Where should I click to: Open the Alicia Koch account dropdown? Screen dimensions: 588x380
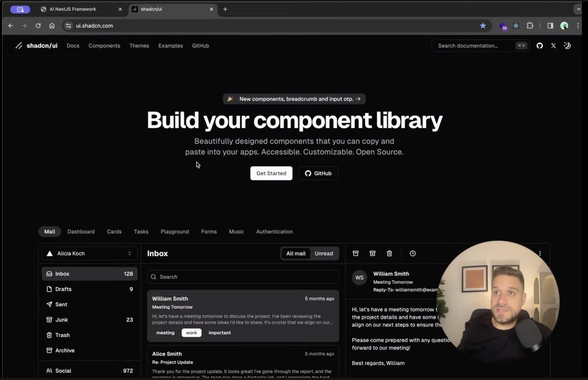(89, 253)
